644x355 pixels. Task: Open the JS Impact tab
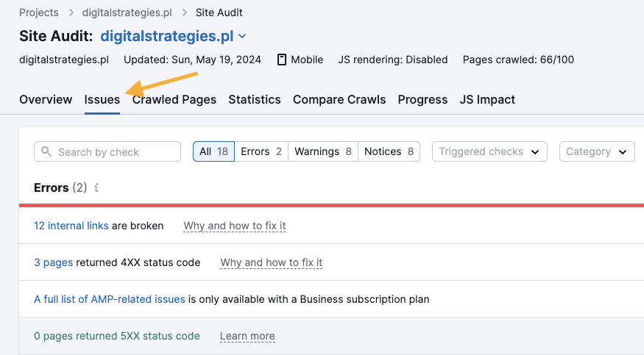pyautogui.click(x=487, y=100)
